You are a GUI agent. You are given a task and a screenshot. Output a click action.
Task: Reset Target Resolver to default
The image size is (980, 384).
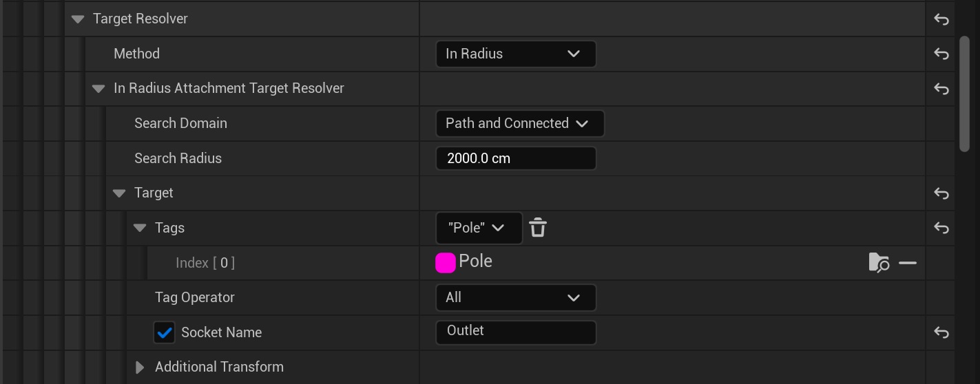pos(941,19)
